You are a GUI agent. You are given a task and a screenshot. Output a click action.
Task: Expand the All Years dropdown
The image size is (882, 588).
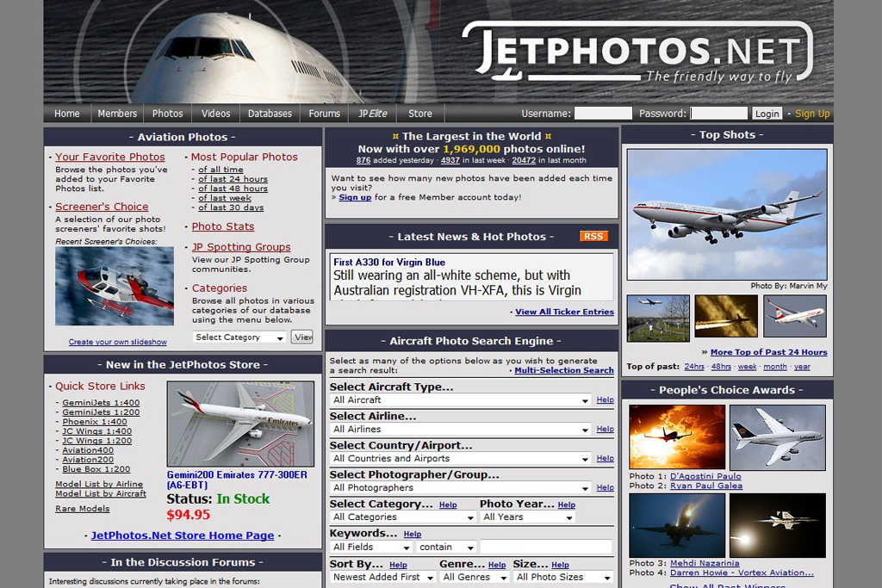coord(528,517)
